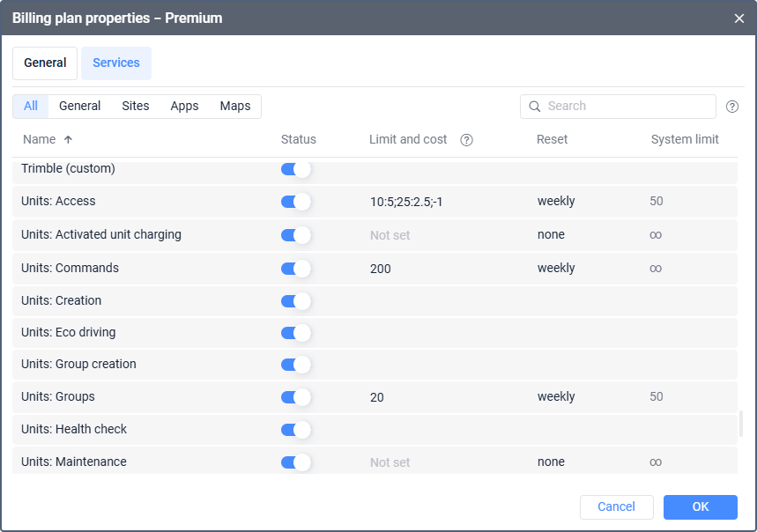Viewport: 757px width, 532px height.
Task: Click the help icon next to Search field
Action: (732, 107)
